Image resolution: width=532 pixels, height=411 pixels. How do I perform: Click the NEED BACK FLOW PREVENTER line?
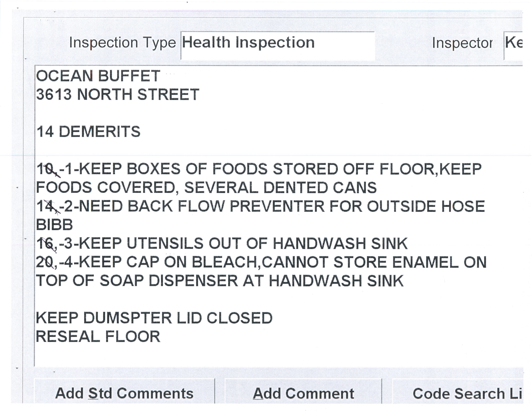[x=260, y=206]
